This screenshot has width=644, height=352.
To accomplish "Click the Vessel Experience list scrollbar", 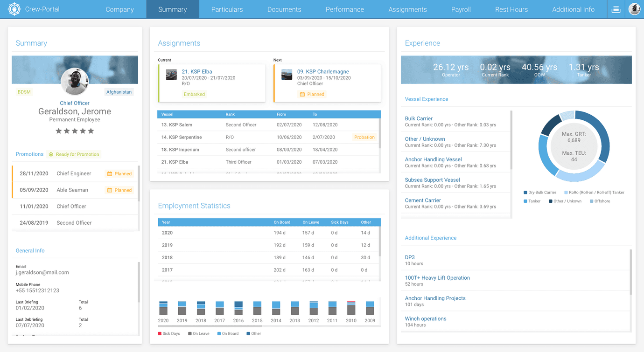I will (511, 140).
